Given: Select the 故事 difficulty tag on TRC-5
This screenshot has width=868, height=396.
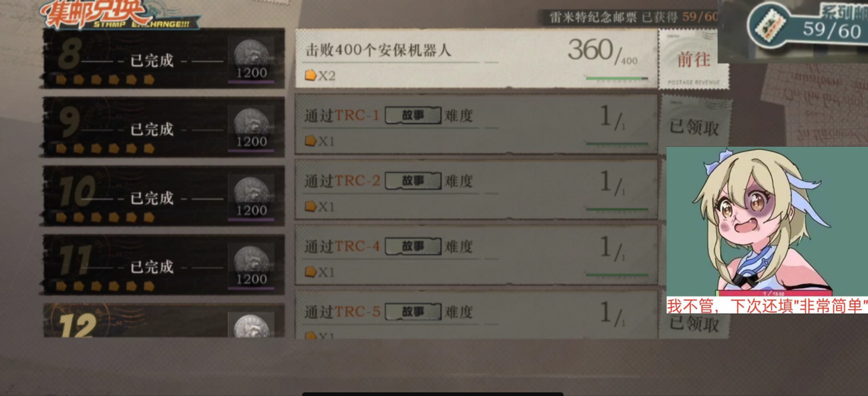Looking at the screenshot, I should pos(413,312).
